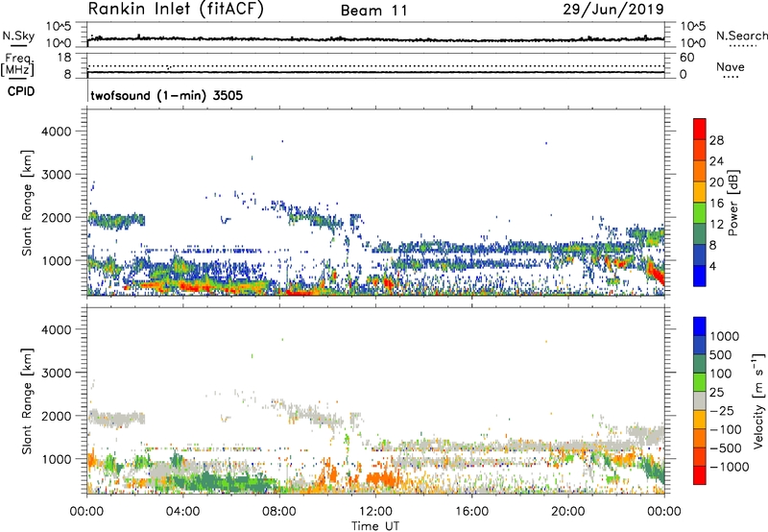Select the "twofsound (1-min) 3505" mode text
Screen dimensions: 768x532
click(166, 95)
